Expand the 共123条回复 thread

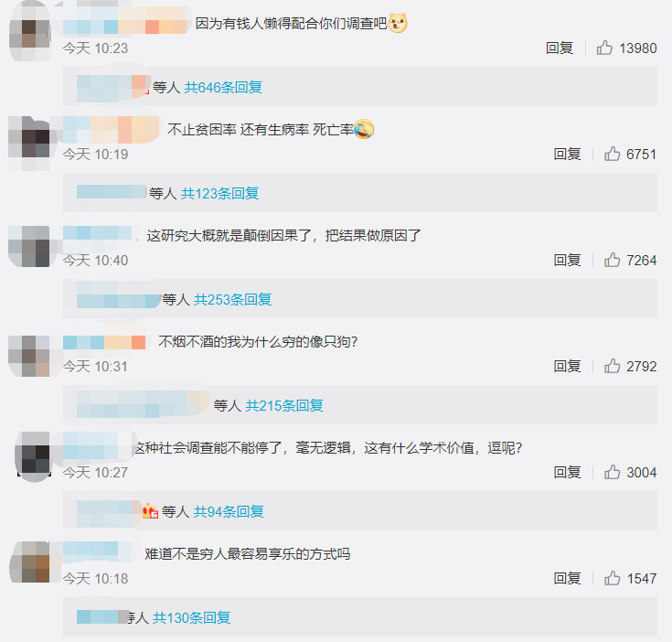(219, 193)
